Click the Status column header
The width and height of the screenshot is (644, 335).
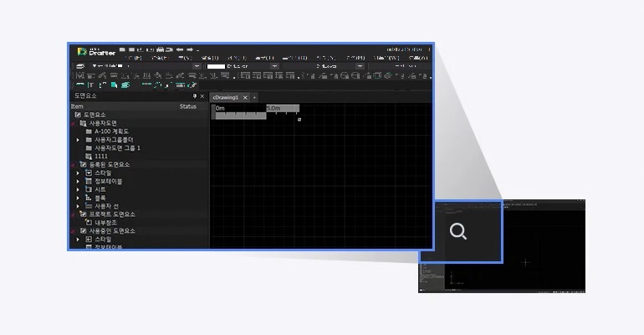tap(187, 106)
